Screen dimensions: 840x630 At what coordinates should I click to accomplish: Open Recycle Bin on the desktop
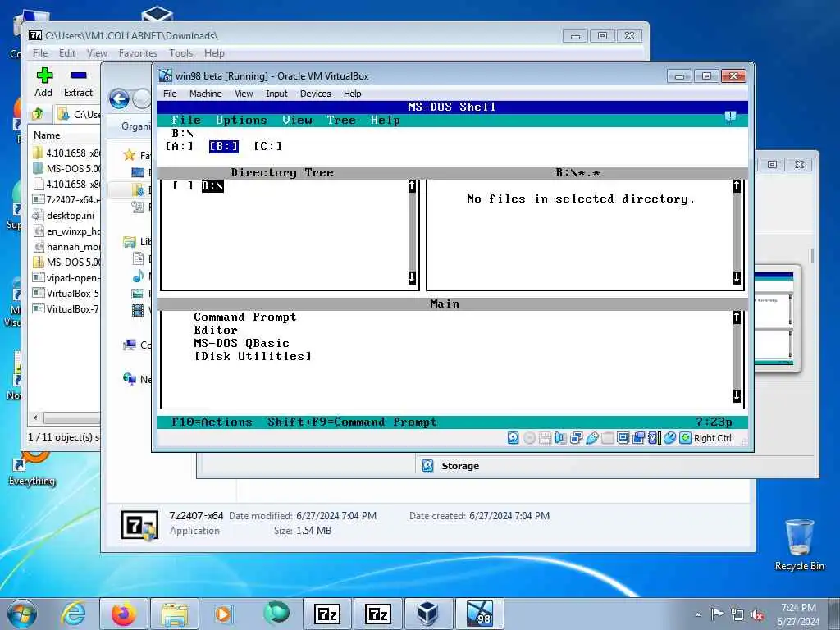point(799,545)
